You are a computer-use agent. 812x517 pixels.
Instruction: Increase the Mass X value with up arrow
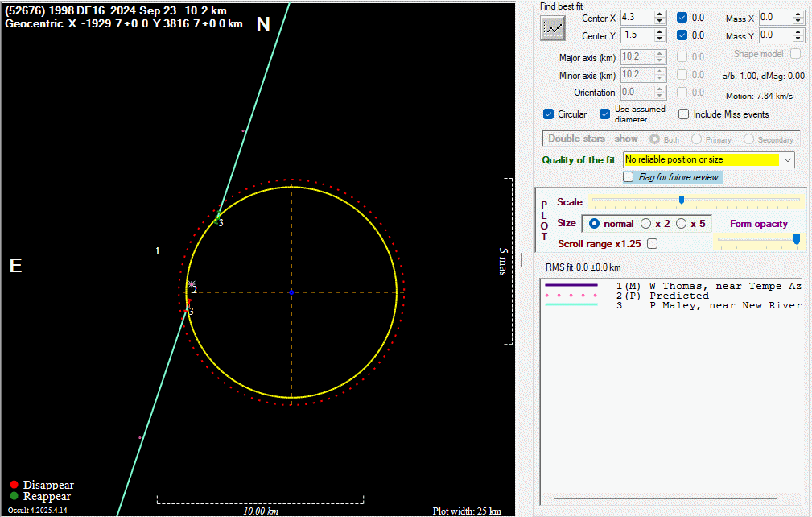798,14
